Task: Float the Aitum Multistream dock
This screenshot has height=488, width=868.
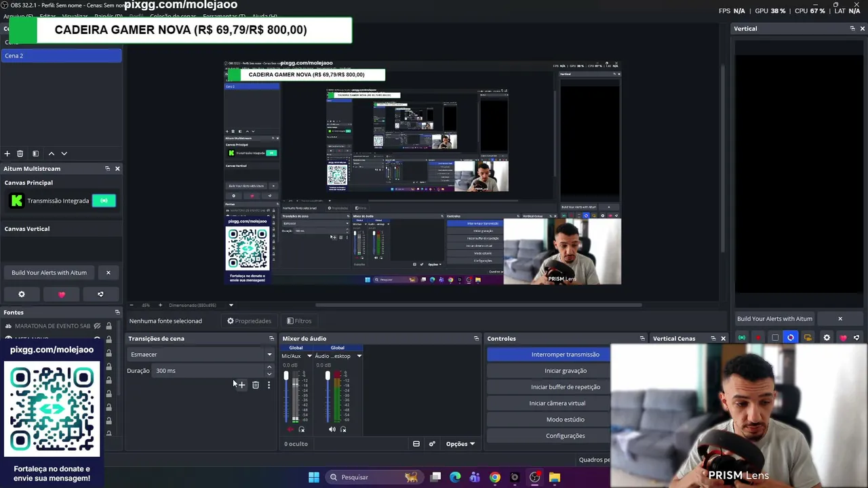Action: [107, 169]
